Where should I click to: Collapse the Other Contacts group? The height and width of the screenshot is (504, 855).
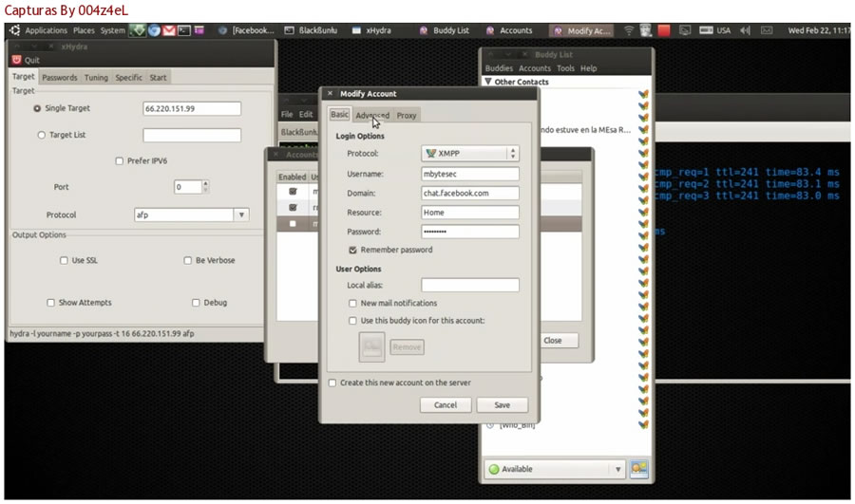(x=488, y=82)
